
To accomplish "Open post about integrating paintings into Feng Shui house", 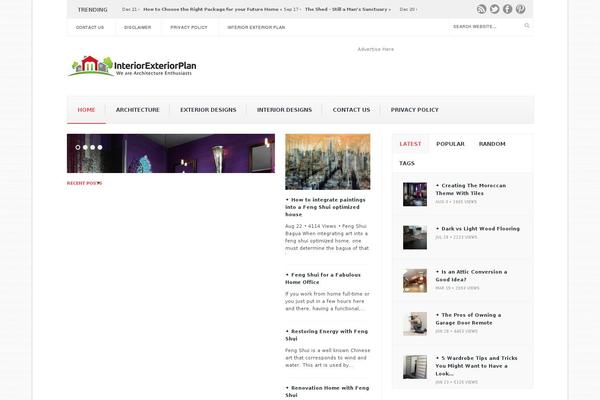I will coord(325,207).
